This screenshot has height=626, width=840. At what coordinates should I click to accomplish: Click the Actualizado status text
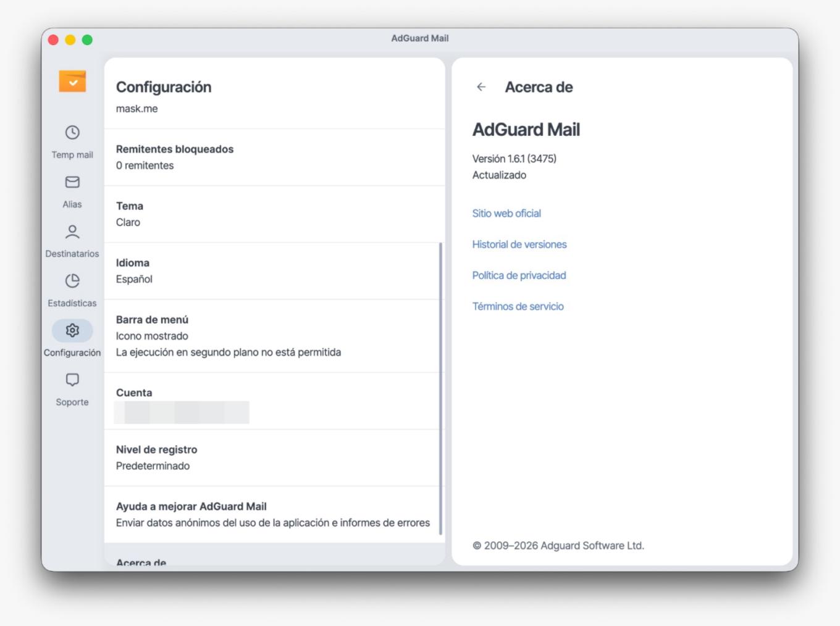[x=499, y=175]
